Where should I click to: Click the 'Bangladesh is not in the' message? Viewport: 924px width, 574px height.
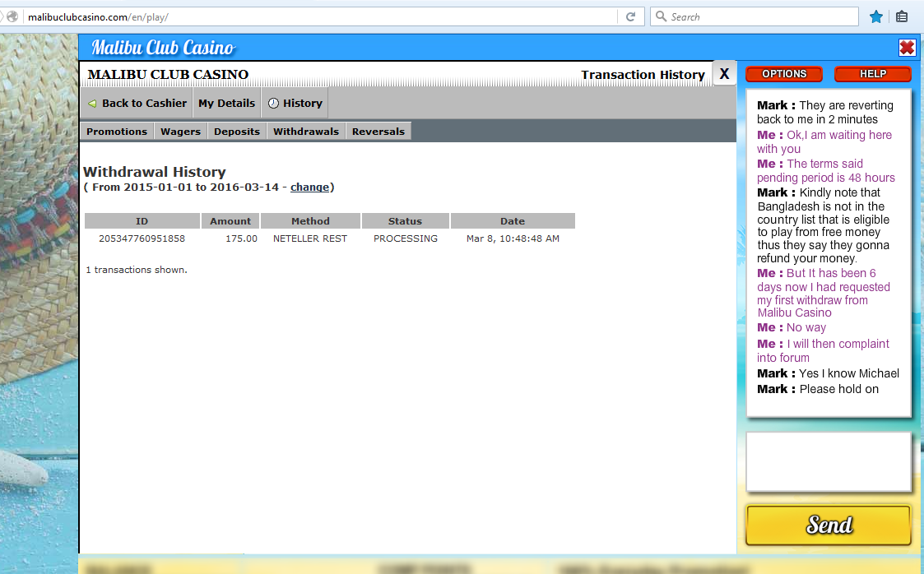click(x=824, y=225)
